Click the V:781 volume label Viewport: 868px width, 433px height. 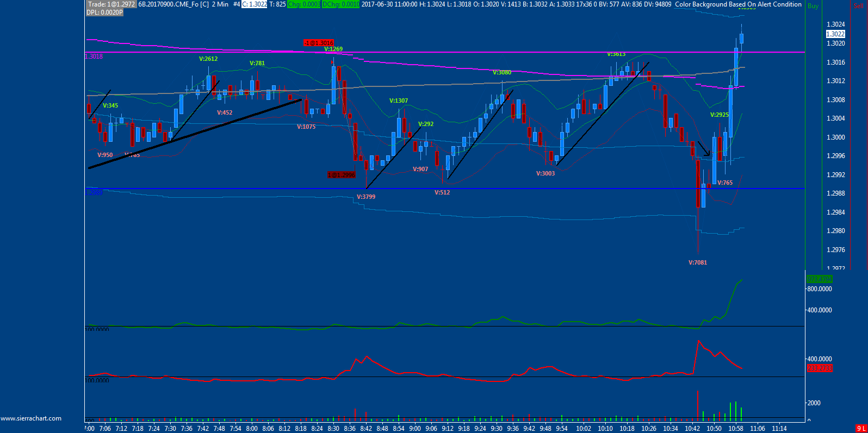(x=257, y=63)
